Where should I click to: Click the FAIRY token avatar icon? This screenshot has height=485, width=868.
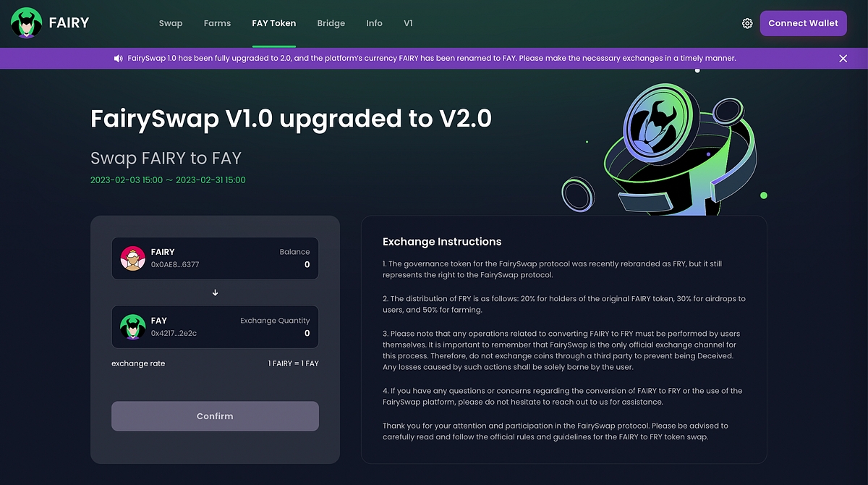point(133,258)
